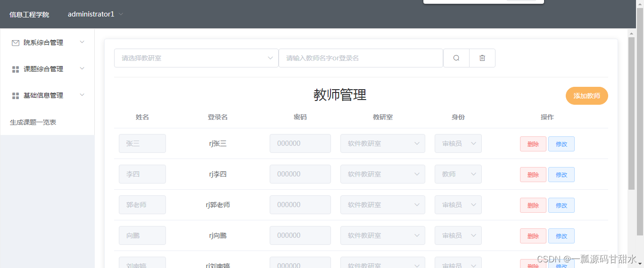Expand the 基础信息管理 sidebar menu
Viewport: 644px width, 268px height.
pyautogui.click(x=47, y=95)
